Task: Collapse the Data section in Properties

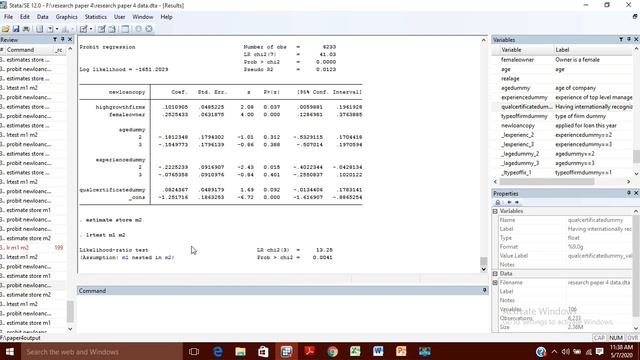Action: tap(495, 273)
